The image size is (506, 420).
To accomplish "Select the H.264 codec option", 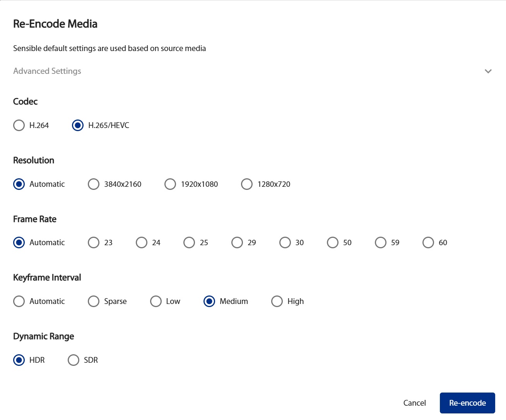I will (19, 125).
